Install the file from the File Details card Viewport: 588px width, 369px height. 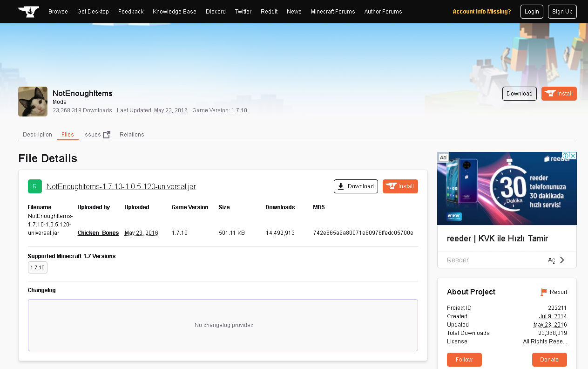pos(400,186)
